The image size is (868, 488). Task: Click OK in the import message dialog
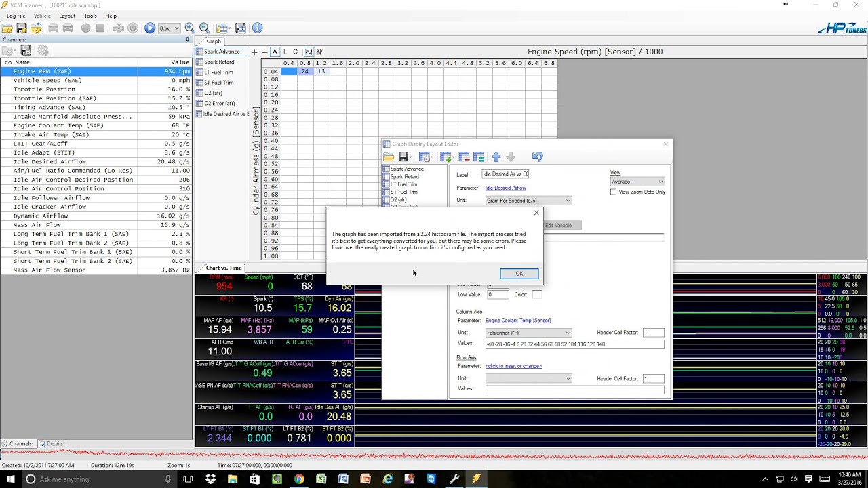[x=519, y=274]
